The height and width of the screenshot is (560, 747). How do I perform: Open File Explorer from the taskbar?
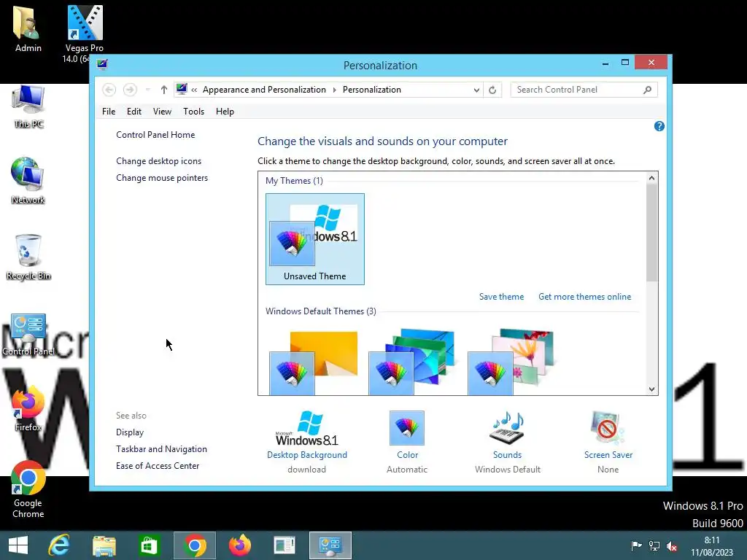coord(104,545)
